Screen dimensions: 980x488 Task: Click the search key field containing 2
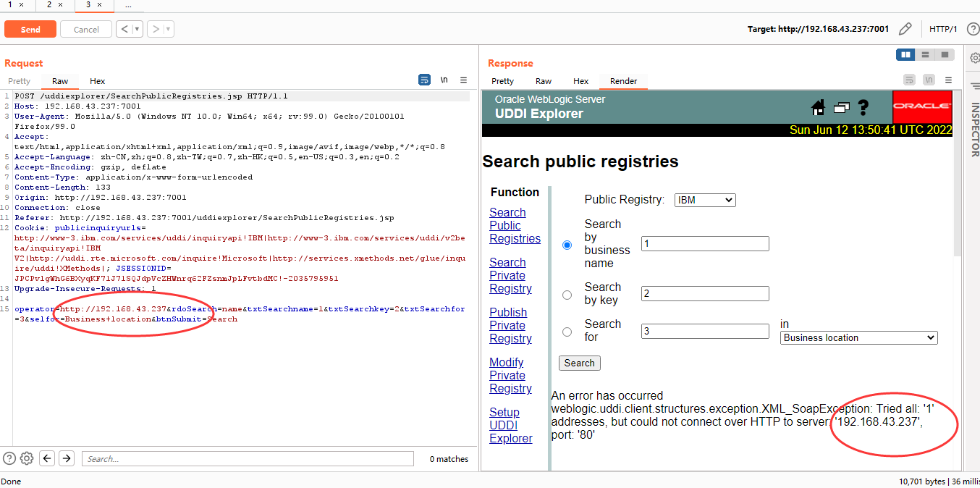705,293
